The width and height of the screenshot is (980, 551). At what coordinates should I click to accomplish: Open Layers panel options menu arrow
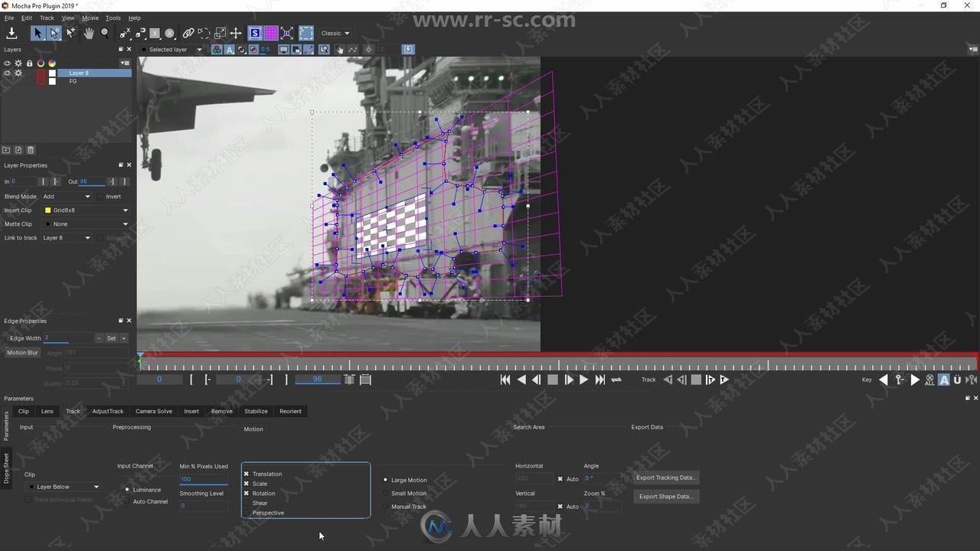[x=125, y=63]
